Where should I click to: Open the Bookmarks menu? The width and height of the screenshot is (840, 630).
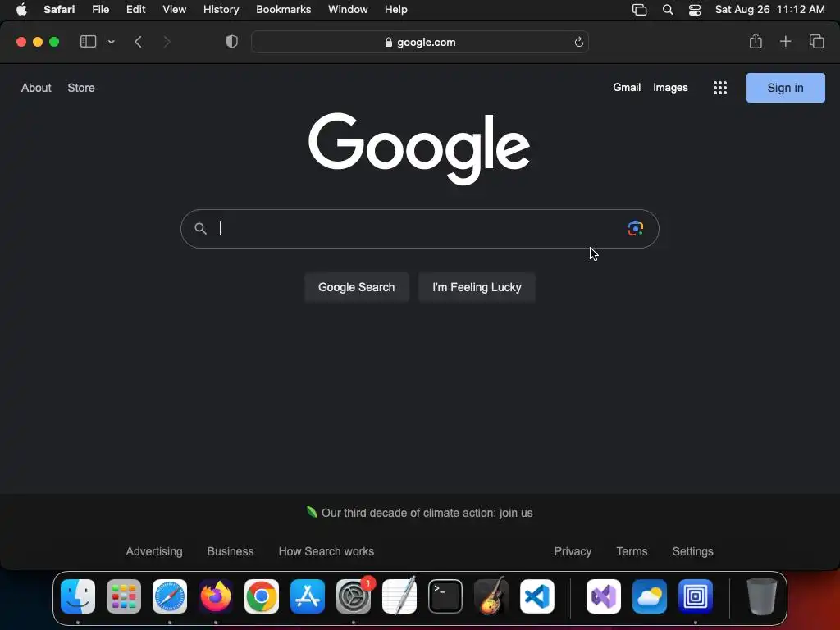click(283, 10)
